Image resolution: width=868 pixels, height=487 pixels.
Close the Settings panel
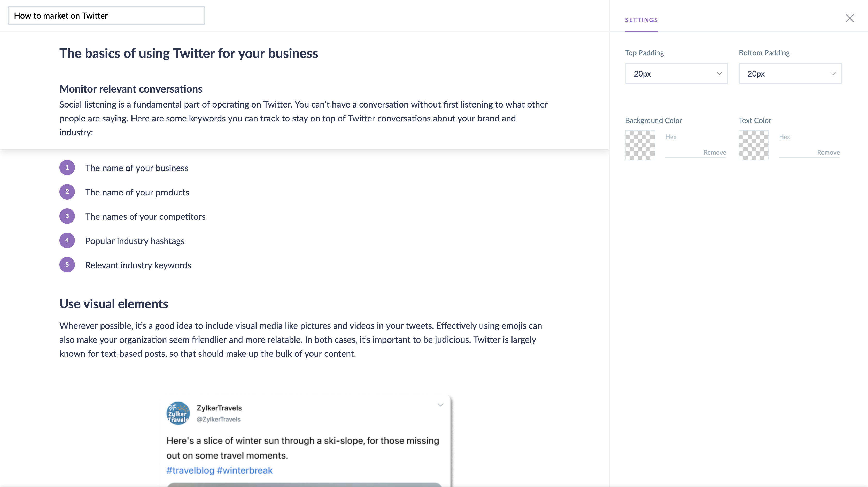[x=849, y=18]
